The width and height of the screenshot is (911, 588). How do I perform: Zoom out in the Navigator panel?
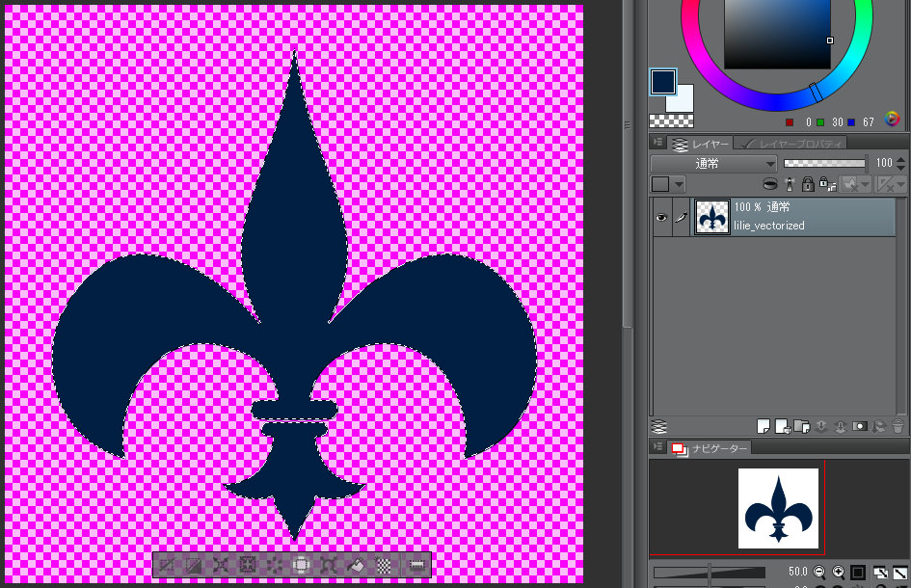click(818, 572)
